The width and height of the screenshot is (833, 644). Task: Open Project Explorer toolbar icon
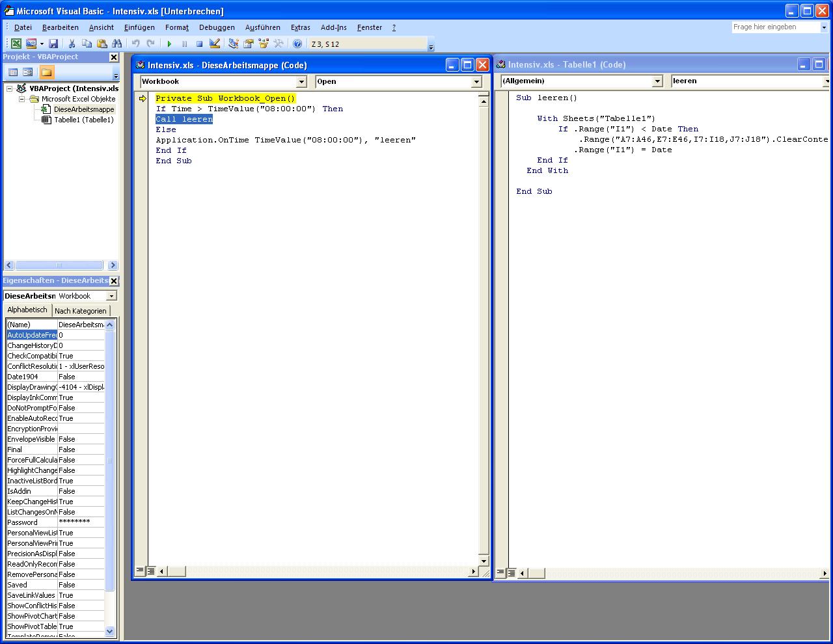click(x=233, y=44)
